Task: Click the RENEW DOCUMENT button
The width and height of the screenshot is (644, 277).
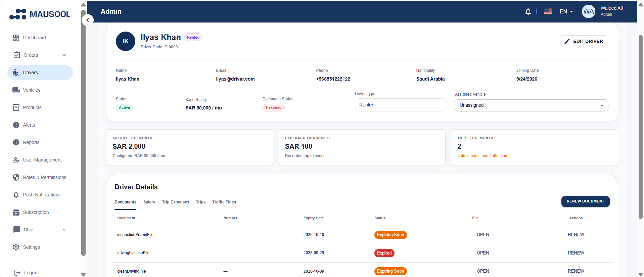Action: tap(586, 201)
